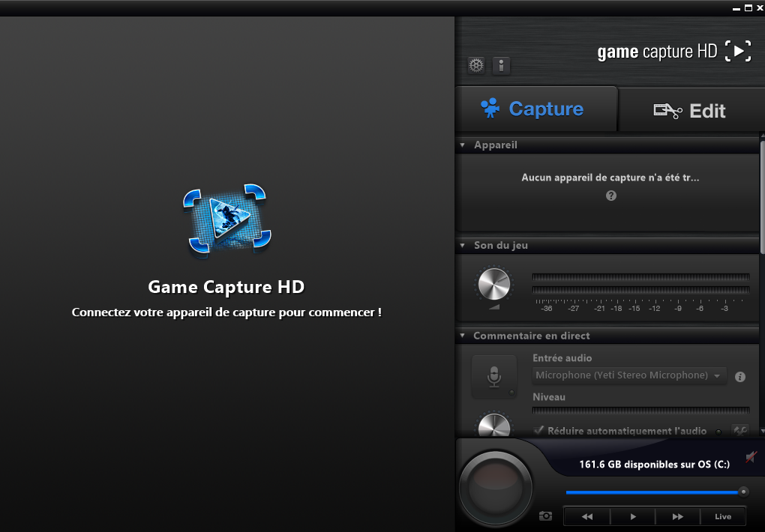Jump to Live view

pos(723,516)
